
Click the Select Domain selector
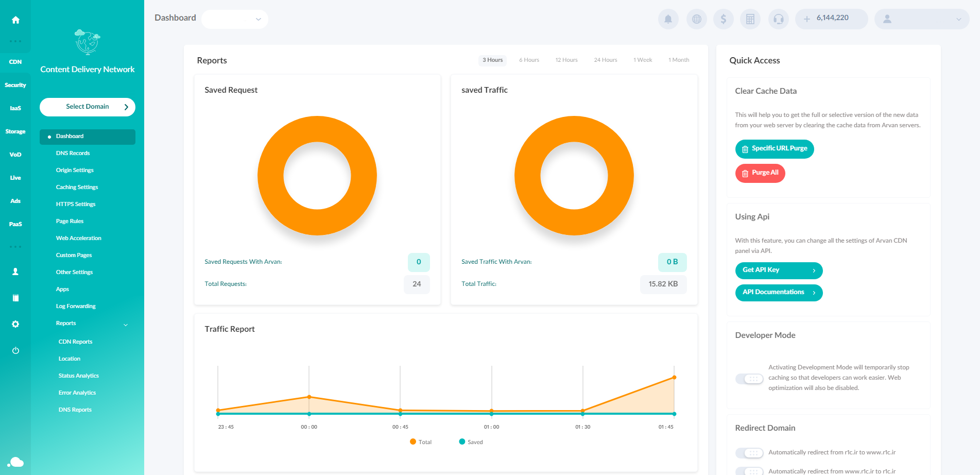pos(88,107)
